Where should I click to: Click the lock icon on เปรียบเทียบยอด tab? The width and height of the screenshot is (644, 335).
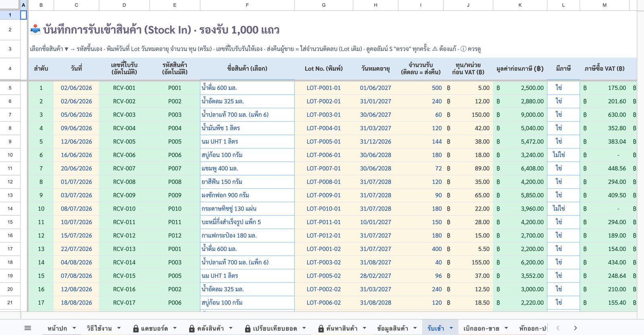tap(248, 329)
